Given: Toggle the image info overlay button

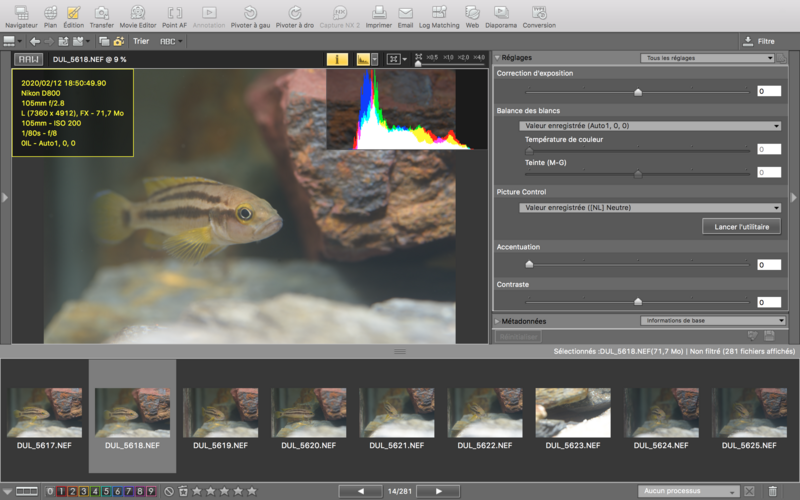Looking at the screenshot, I should pos(338,60).
